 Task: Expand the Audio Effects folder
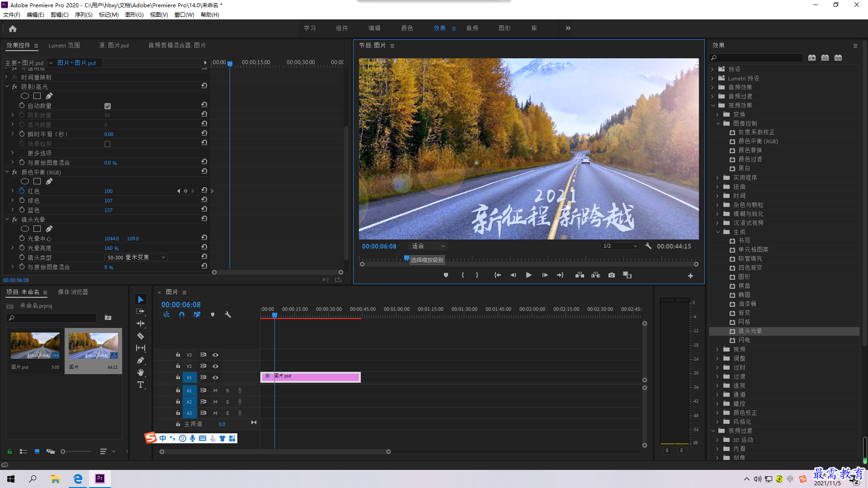pos(713,87)
